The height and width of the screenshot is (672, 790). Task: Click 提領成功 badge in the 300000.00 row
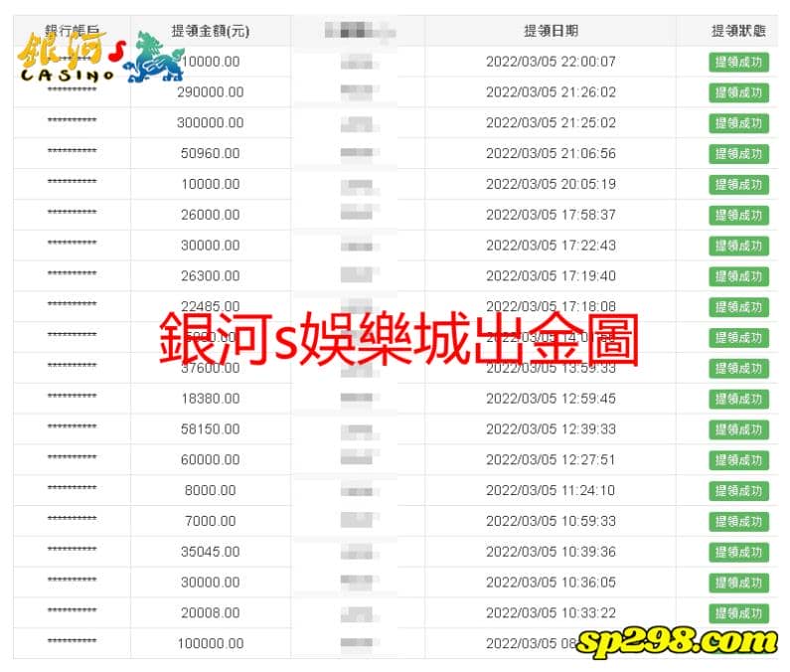pyautogui.click(x=738, y=123)
